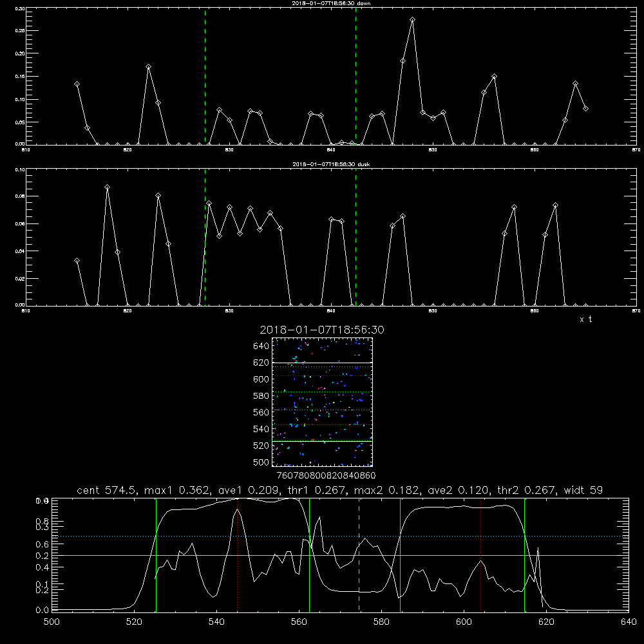Click the 'x t' label below the dusk plot
644x644 pixels.
(x=585, y=319)
